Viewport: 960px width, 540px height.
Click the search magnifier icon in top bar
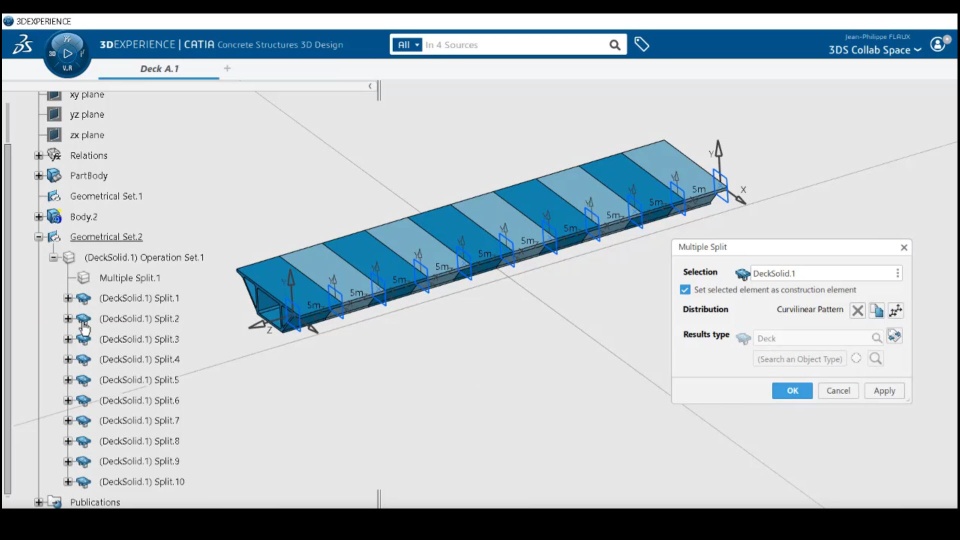click(x=615, y=45)
